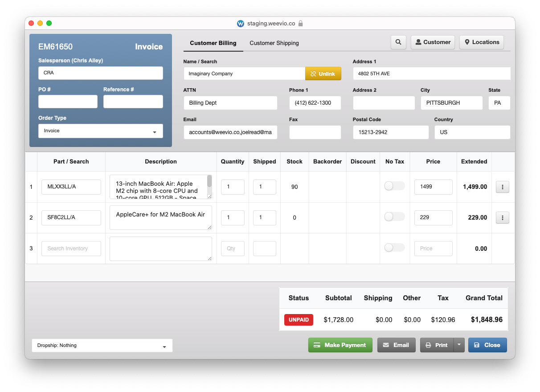The image size is (540, 392).
Task: Click the Qty placeholder field in row 3
Action: (233, 249)
